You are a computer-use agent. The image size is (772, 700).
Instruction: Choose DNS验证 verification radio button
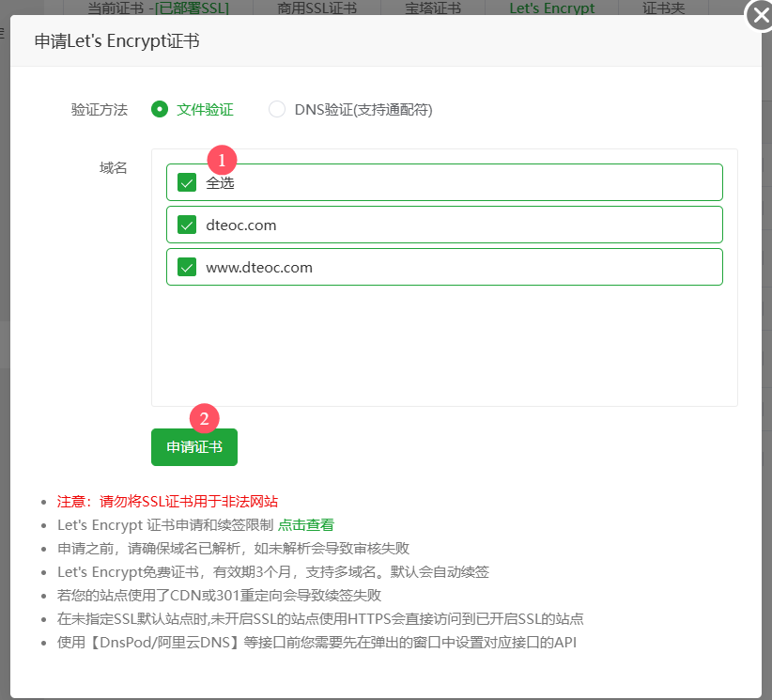tap(277, 109)
